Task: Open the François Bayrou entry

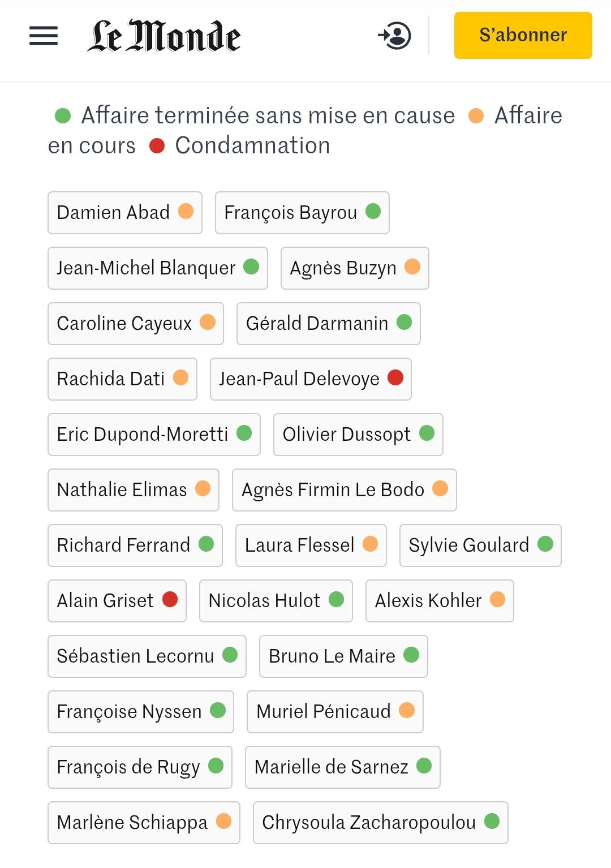Action: [302, 213]
